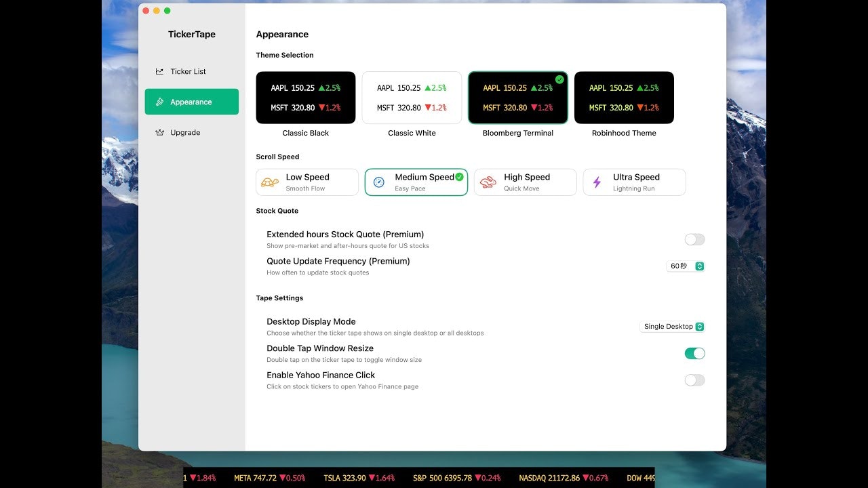Viewport: 868px width, 488px height.
Task: Choose the Classic Black theme preview
Action: 306,98
